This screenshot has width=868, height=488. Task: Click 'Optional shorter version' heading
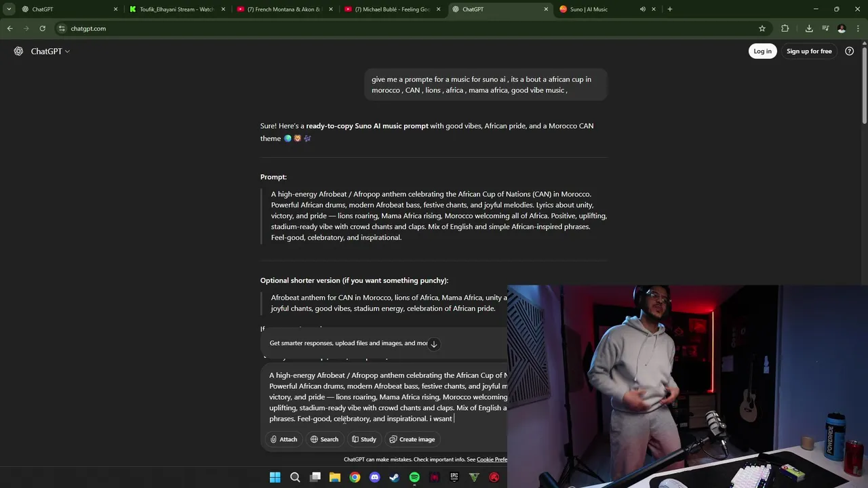(x=354, y=281)
